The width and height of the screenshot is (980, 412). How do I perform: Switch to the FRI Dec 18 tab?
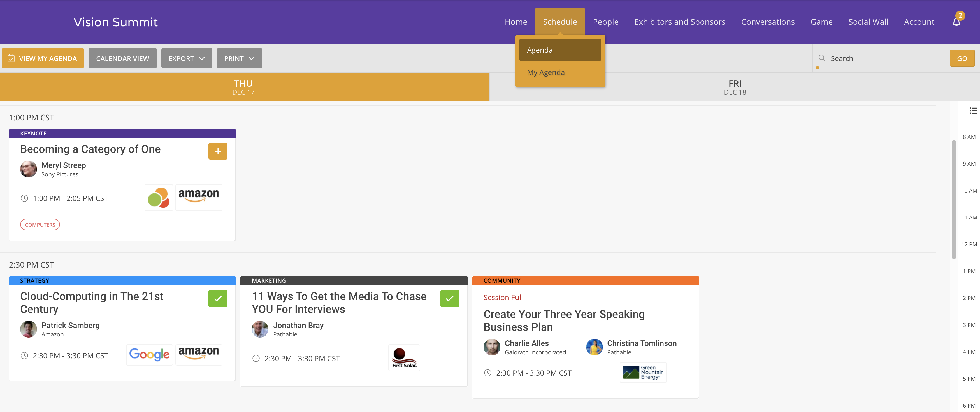tap(734, 87)
